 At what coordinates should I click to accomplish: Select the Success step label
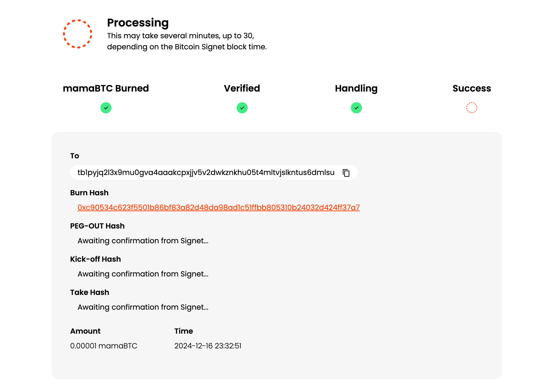(472, 88)
